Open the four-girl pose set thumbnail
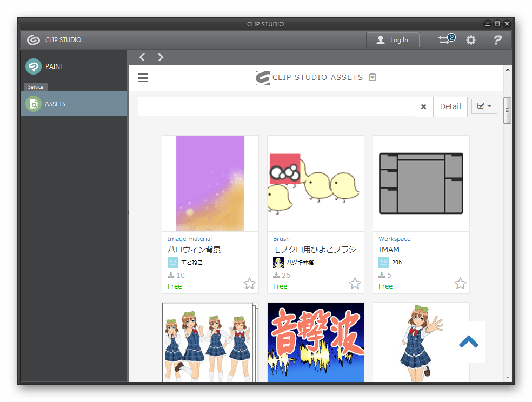Image resolution: width=532 pixels, height=402 pixels. click(x=210, y=343)
